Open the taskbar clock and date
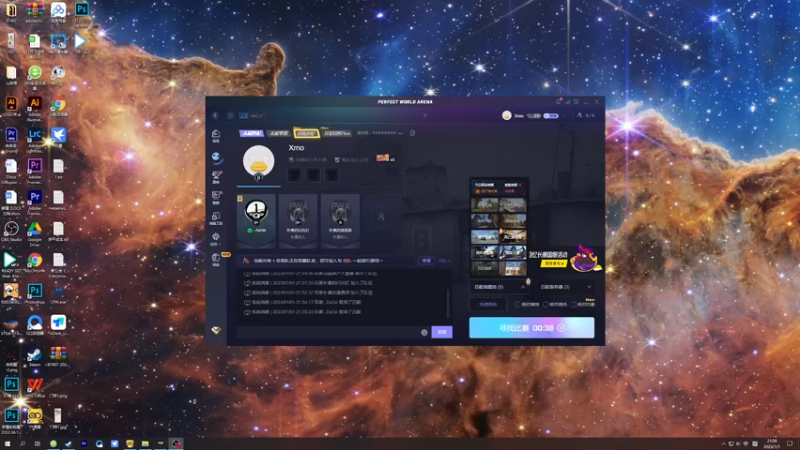Image resolution: width=800 pixels, height=450 pixels. 772,444
